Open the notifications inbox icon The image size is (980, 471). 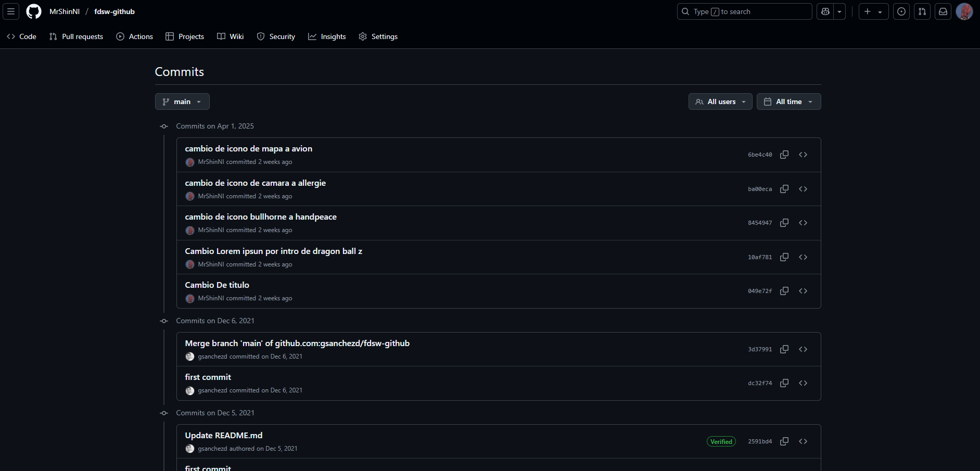pos(943,11)
